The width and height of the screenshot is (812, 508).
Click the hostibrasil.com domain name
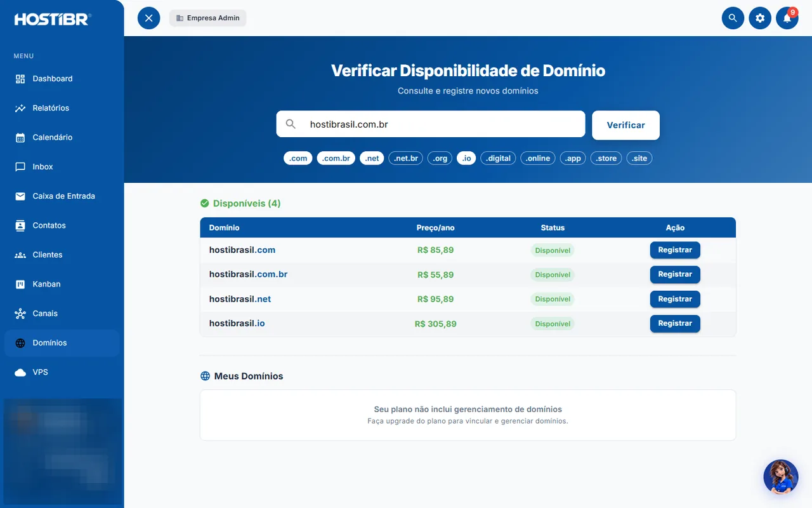(x=242, y=250)
